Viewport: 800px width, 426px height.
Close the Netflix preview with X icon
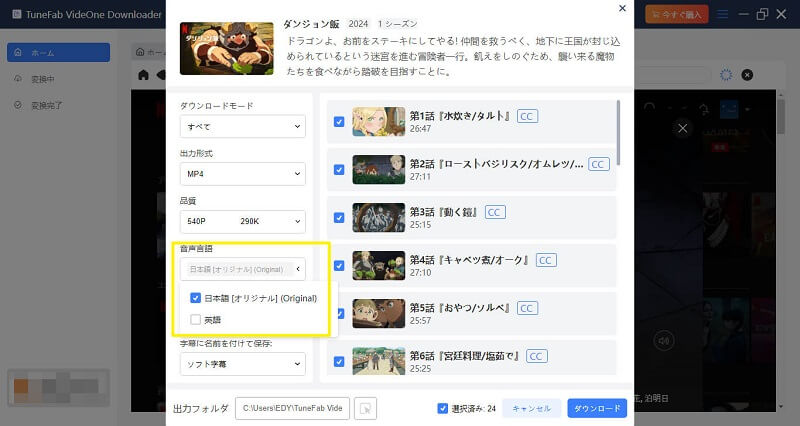coord(683,128)
